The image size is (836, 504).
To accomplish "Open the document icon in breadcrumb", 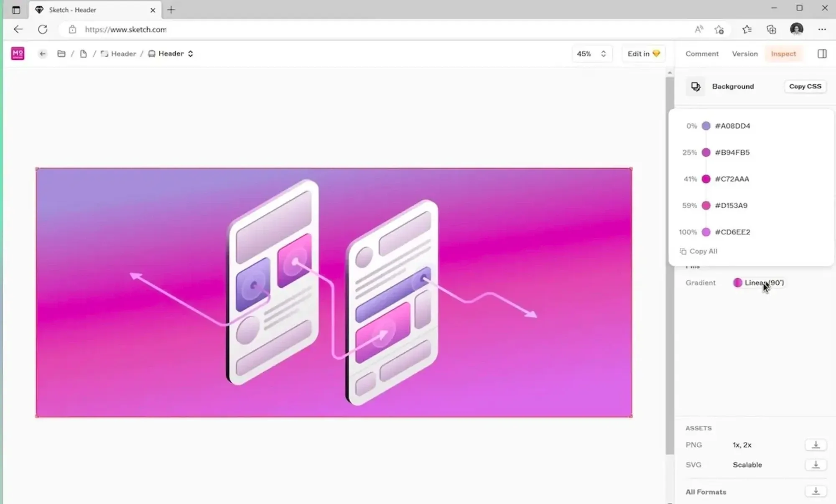I will [84, 53].
